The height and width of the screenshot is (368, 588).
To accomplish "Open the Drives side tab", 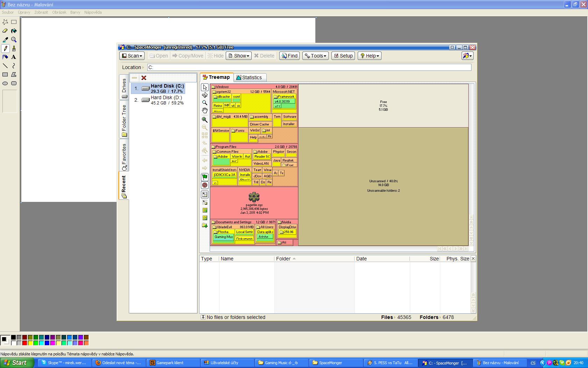I will 124,88.
